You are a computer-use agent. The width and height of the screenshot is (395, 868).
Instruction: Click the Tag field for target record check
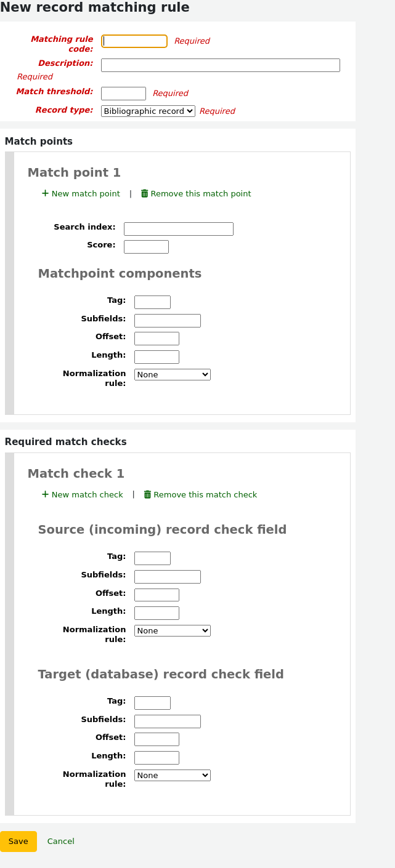[152, 702]
